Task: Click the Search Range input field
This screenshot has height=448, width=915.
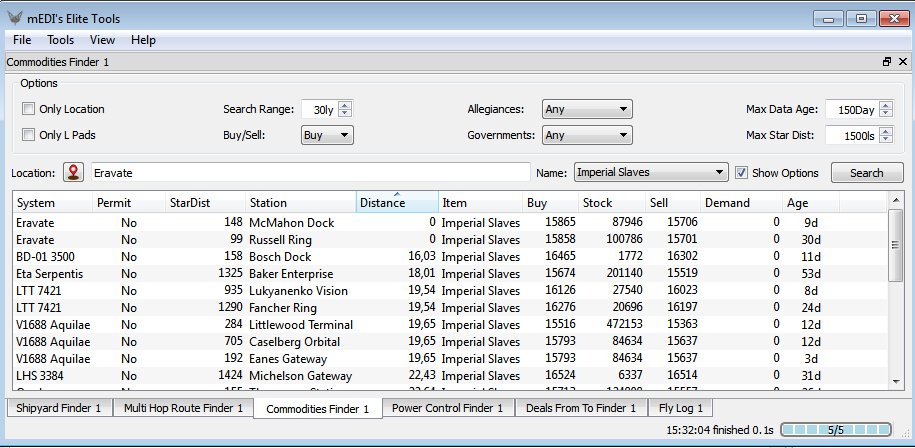Action: pos(320,109)
